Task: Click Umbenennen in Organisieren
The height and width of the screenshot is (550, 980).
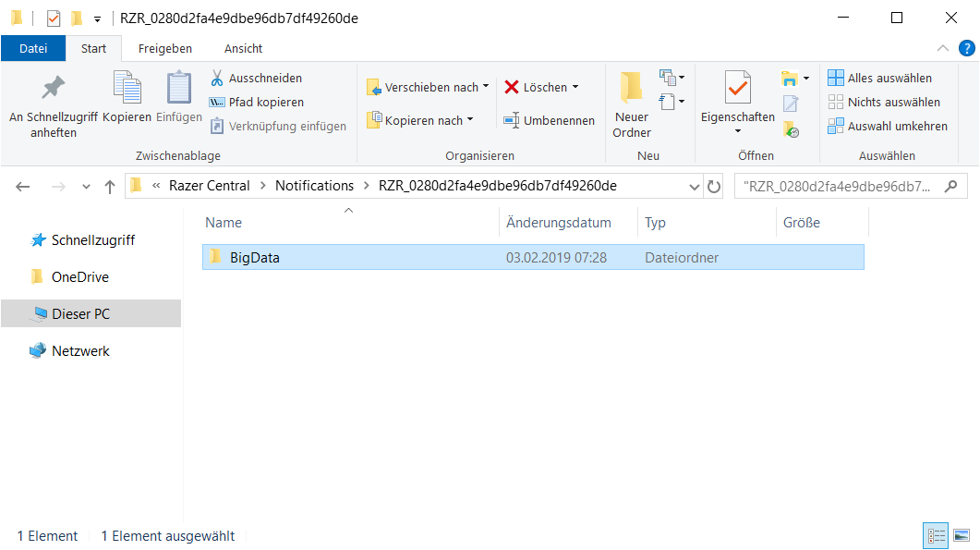Action: [550, 120]
